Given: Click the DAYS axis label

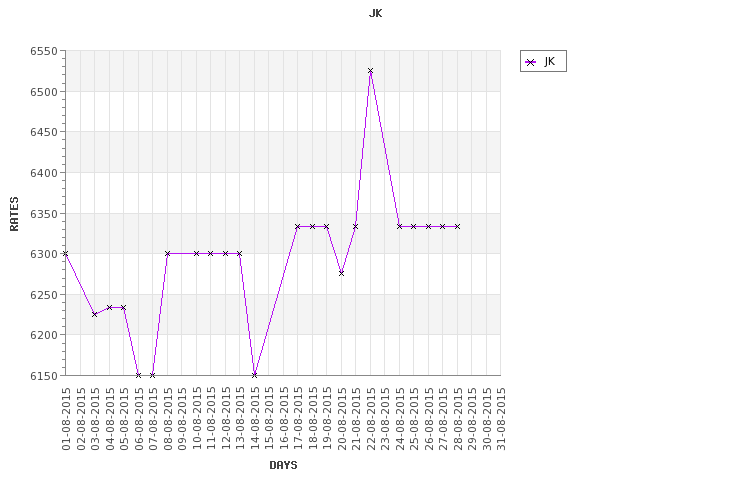Looking at the screenshot, I should tap(283, 465).
